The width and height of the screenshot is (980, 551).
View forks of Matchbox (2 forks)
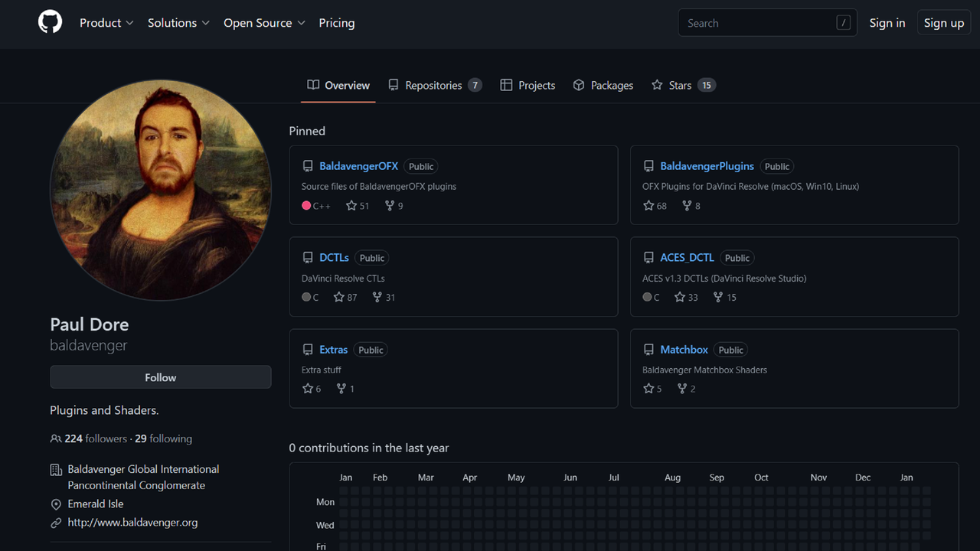click(686, 389)
